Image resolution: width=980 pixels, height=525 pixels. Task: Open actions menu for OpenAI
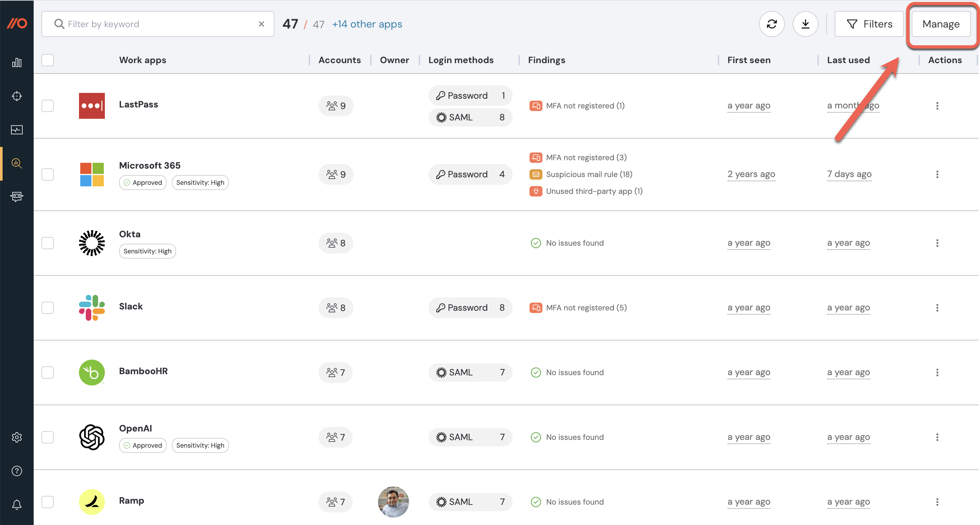(x=937, y=437)
